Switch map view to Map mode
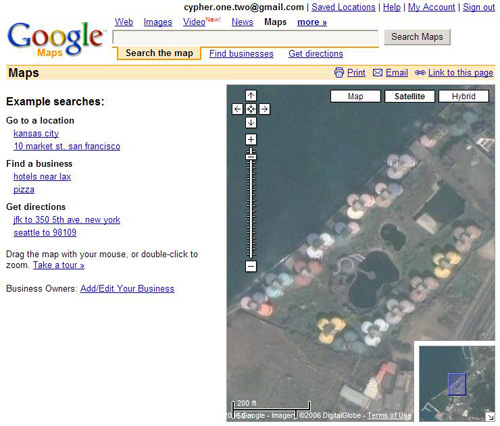The height and width of the screenshot is (426, 500). pos(355,96)
